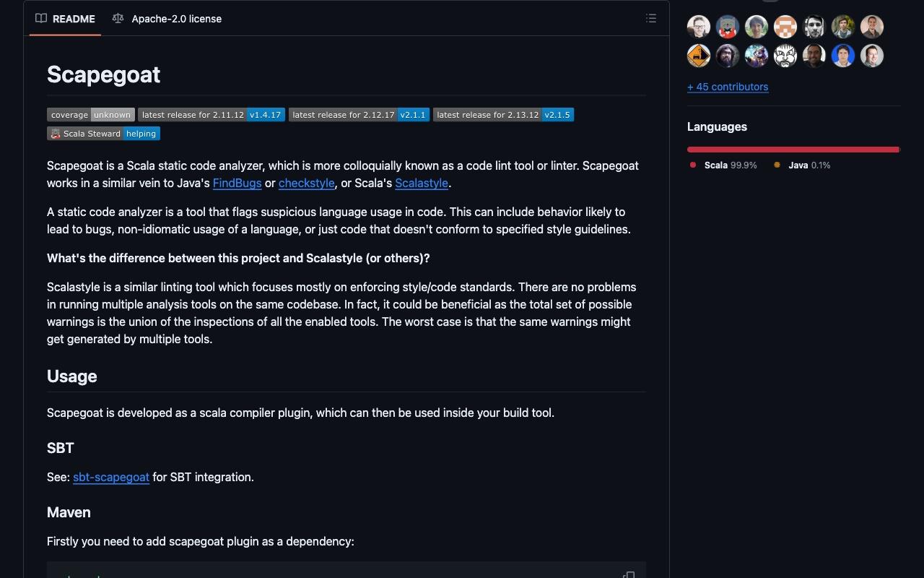Open last contributor avatar in top row
The image size is (924, 578).
[x=872, y=27]
